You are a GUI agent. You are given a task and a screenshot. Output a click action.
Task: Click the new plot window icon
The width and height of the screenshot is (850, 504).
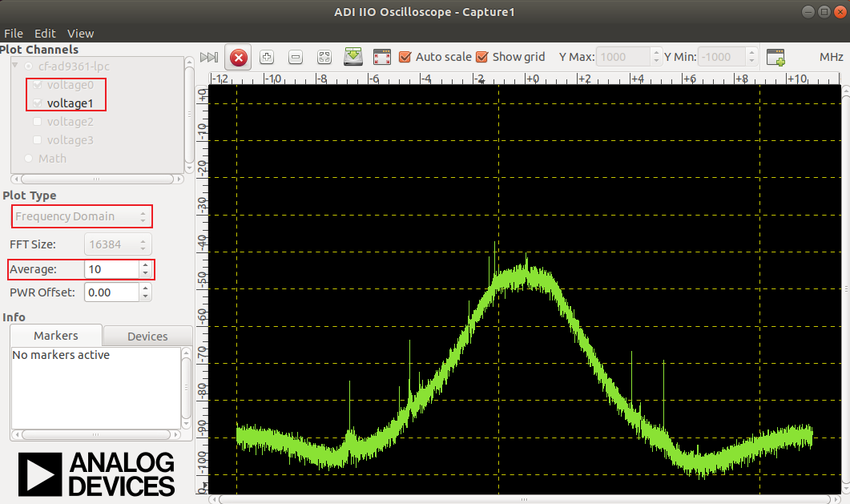click(x=775, y=58)
